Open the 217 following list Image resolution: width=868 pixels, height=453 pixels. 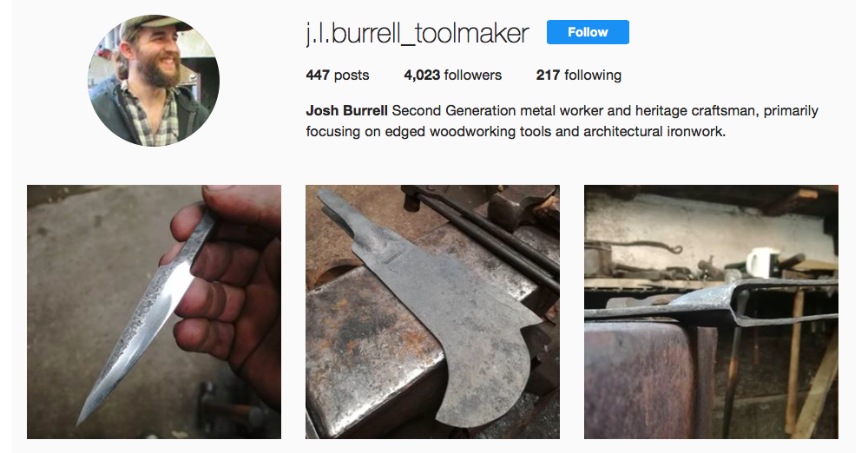pyautogui.click(x=578, y=75)
